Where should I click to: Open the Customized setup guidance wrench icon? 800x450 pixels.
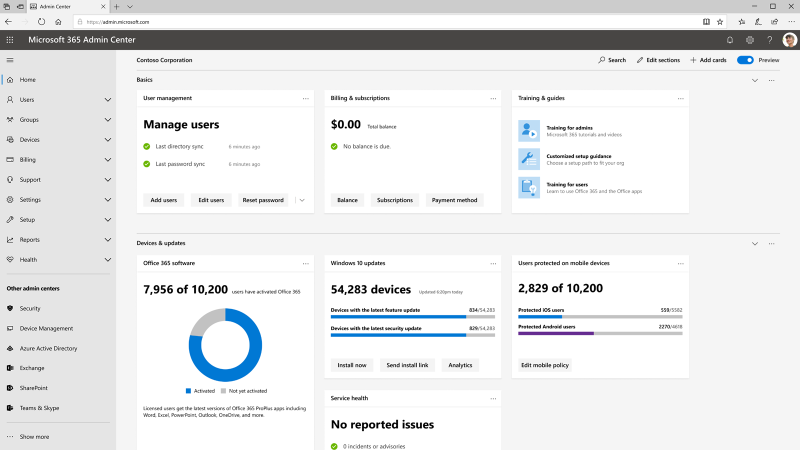coord(529,159)
